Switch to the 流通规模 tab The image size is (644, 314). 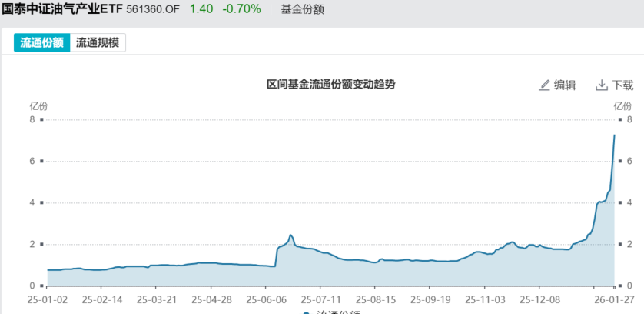pos(98,43)
